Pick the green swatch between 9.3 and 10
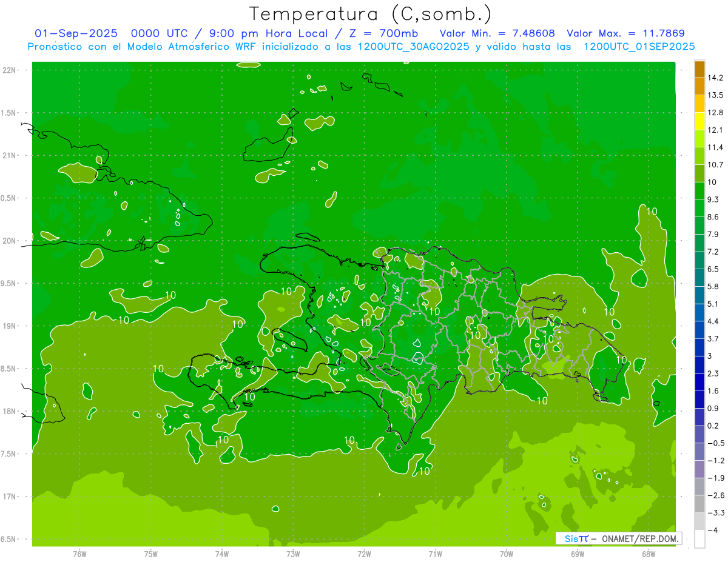This screenshot has width=728, height=562. click(699, 191)
